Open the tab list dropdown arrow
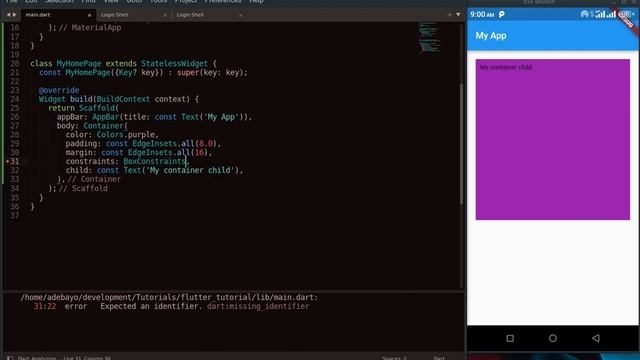This screenshot has width=640, height=360. pyautogui.click(x=458, y=15)
